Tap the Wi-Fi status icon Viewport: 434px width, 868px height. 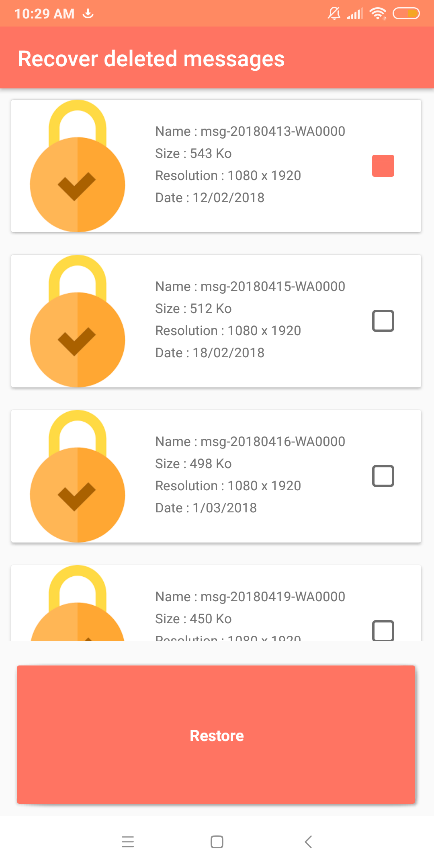click(378, 14)
